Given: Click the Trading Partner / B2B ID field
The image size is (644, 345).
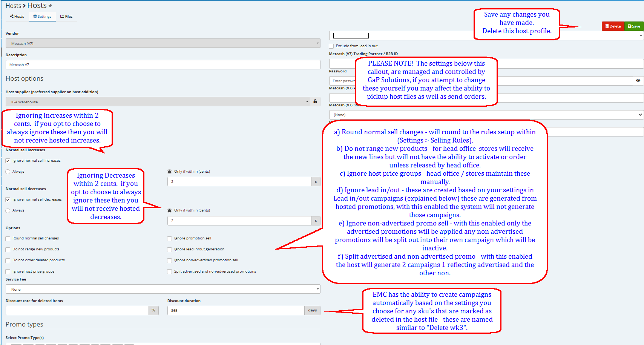Looking at the screenshot, I should tap(486, 63).
